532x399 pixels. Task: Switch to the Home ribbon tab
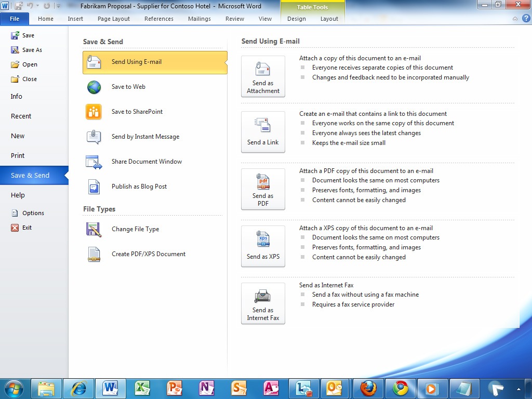pyautogui.click(x=46, y=19)
